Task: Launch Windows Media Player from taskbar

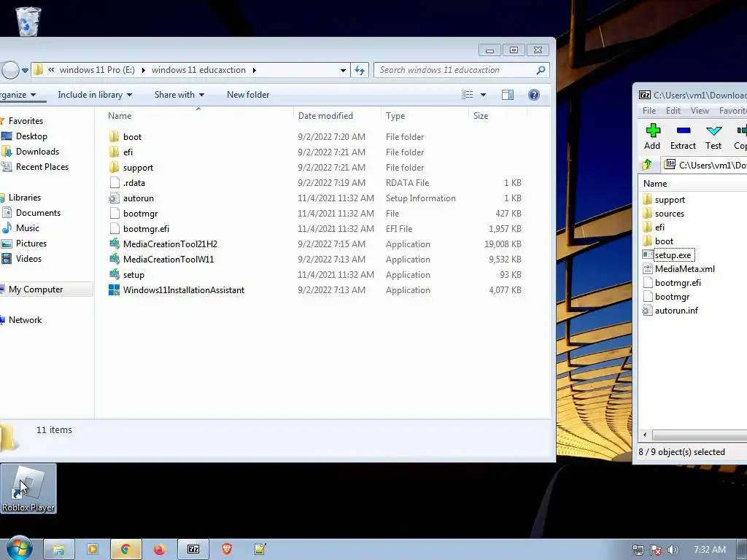Action: click(x=92, y=550)
